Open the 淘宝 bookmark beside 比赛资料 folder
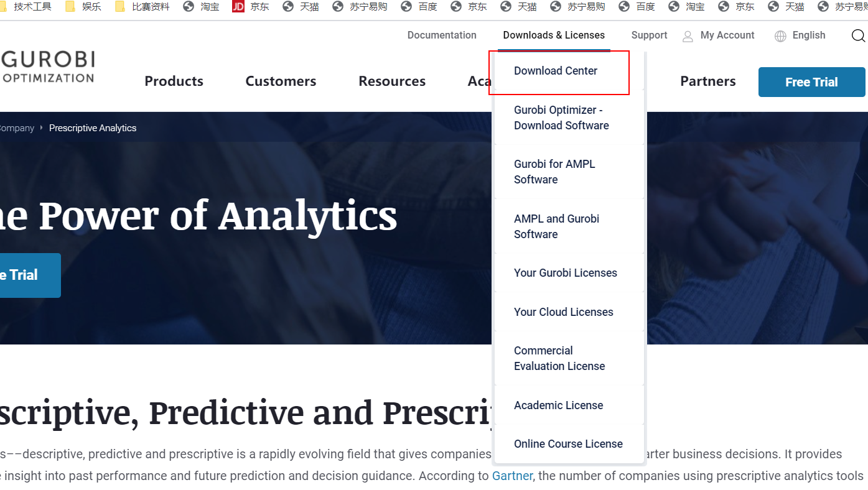 click(x=201, y=7)
